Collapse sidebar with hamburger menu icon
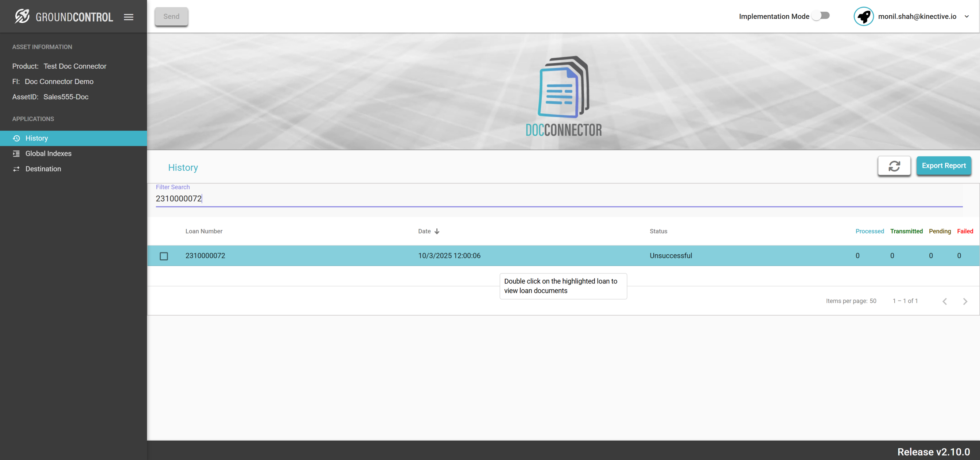Image resolution: width=980 pixels, height=460 pixels. click(x=129, y=17)
